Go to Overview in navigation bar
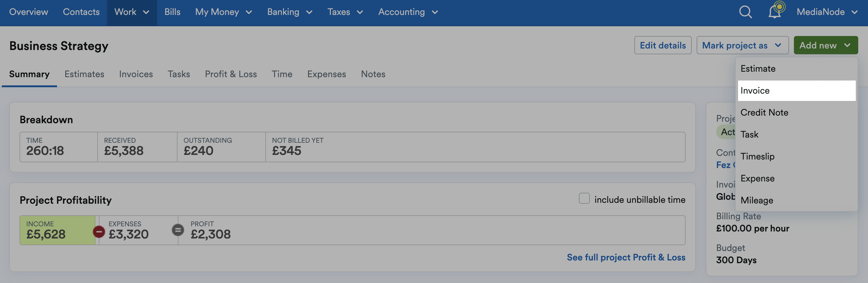 click(x=29, y=12)
